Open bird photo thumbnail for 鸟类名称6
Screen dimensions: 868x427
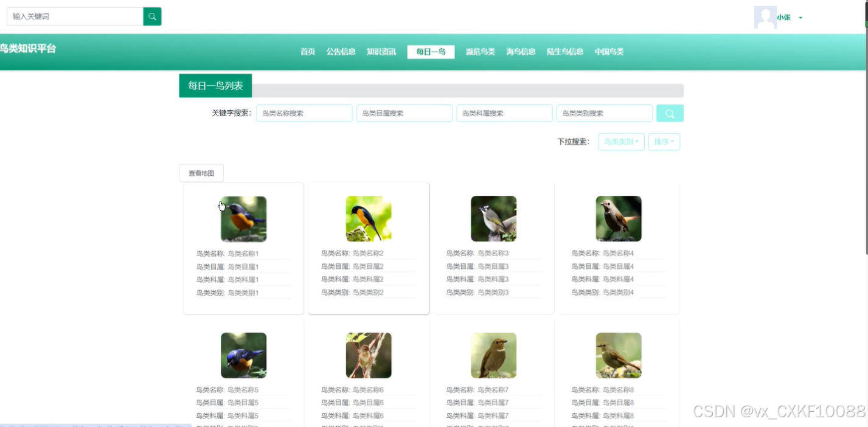pyautogui.click(x=369, y=355)
